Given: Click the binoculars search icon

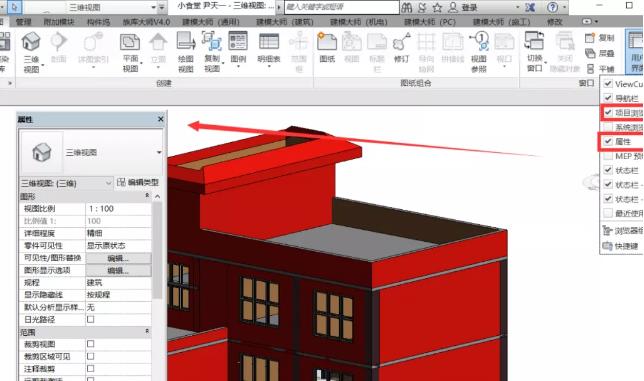Looking at the screenshot, I should 407,7.
